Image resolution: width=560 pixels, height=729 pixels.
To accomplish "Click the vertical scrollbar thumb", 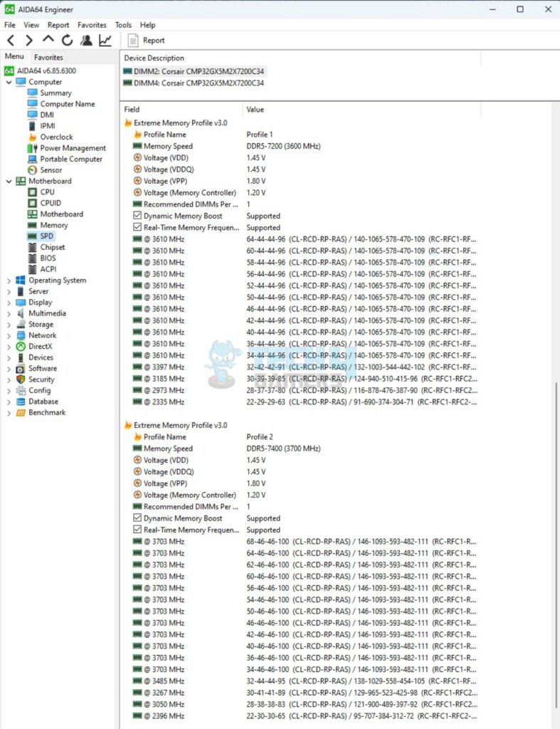I will click(556, 544).
